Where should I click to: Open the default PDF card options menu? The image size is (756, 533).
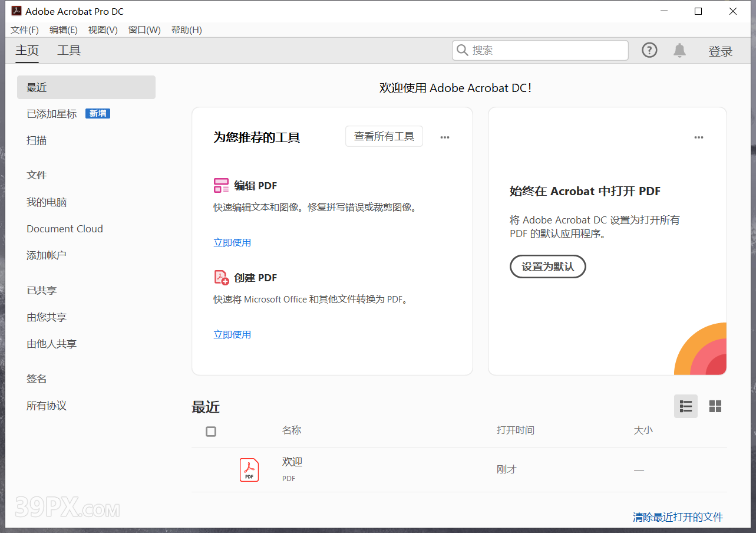699,137
